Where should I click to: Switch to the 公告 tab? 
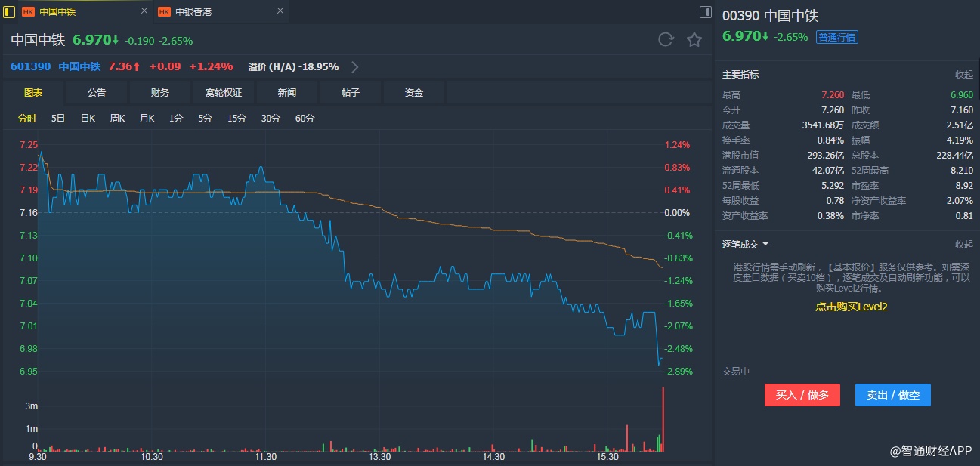pos(97,93)
